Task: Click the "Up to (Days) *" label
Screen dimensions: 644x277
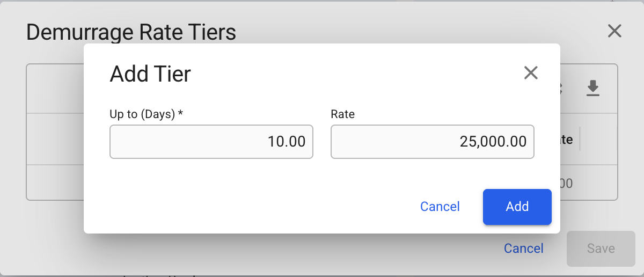Action: coord(147,114)
